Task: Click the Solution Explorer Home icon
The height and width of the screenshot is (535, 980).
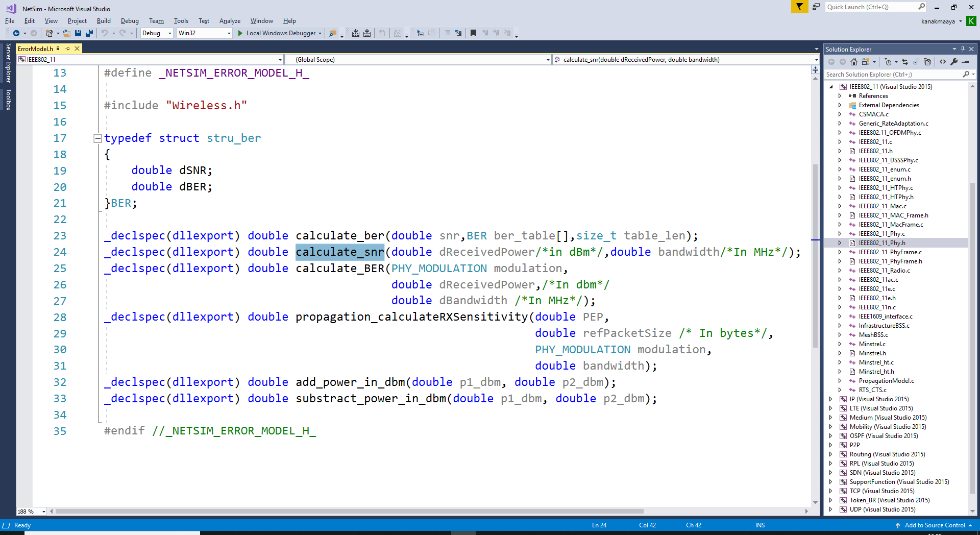Action: click(x=854, y=62)
